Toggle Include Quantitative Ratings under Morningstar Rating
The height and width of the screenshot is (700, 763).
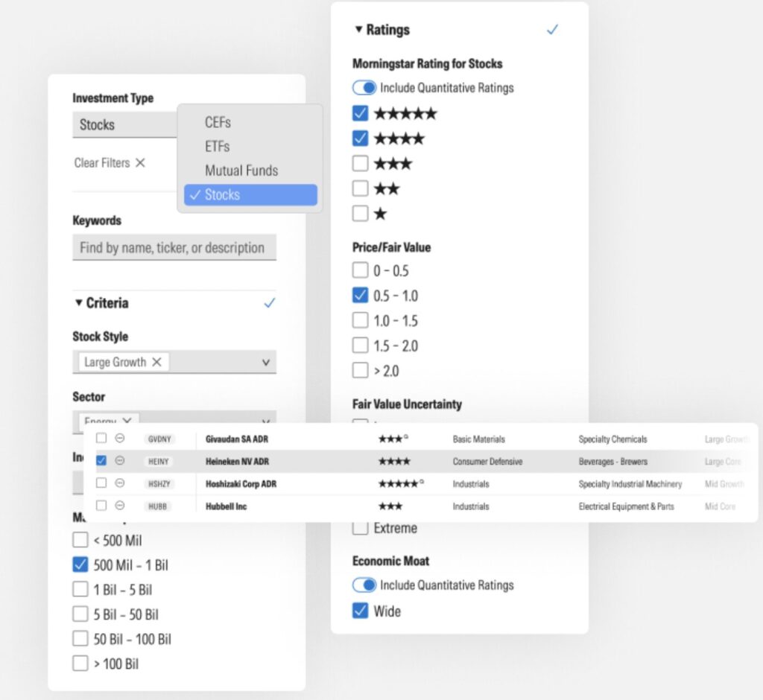coord(364,88)
